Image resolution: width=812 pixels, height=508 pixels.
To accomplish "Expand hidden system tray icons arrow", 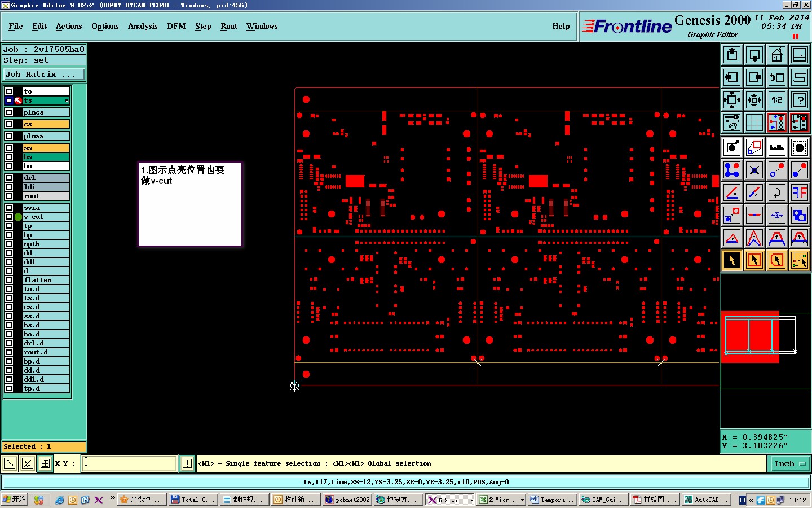I will tap(751, 500).
